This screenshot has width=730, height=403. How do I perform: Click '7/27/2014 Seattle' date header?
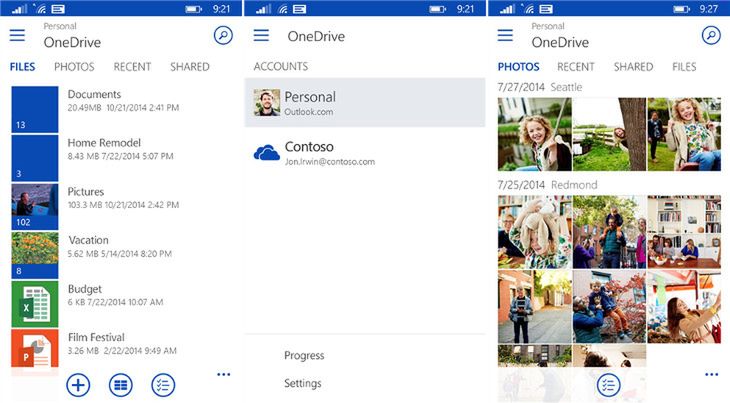[540, 87]
